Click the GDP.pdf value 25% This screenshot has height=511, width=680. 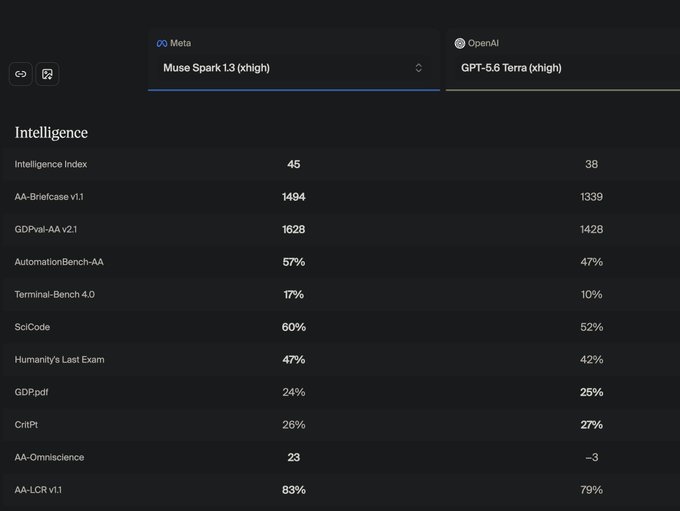pyautogui.click(x=592, y=392)
